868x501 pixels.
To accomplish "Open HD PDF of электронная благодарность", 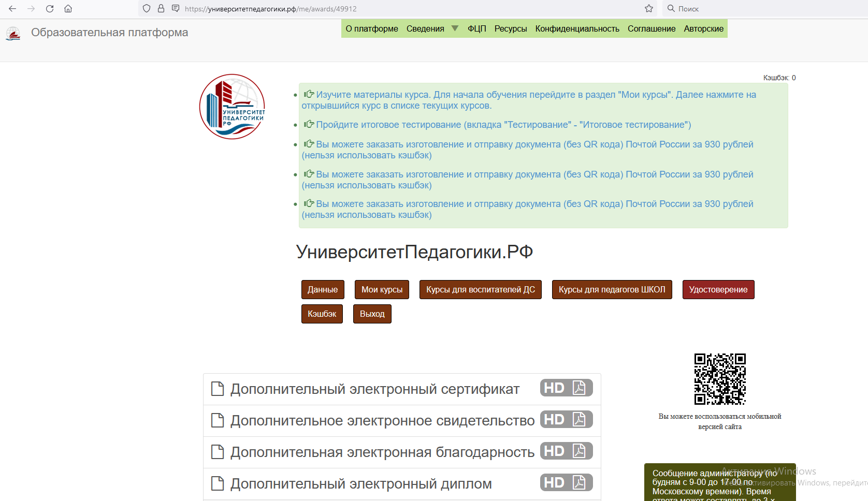I will (566, 451).
